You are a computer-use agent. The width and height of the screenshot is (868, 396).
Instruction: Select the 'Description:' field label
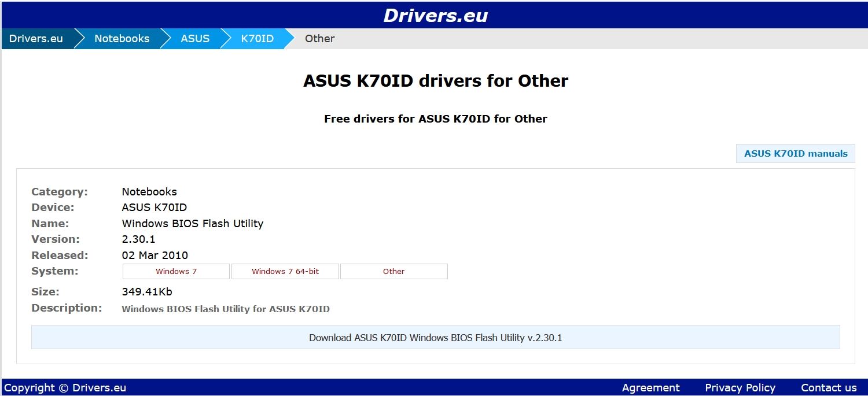click(x=67, y=308)
